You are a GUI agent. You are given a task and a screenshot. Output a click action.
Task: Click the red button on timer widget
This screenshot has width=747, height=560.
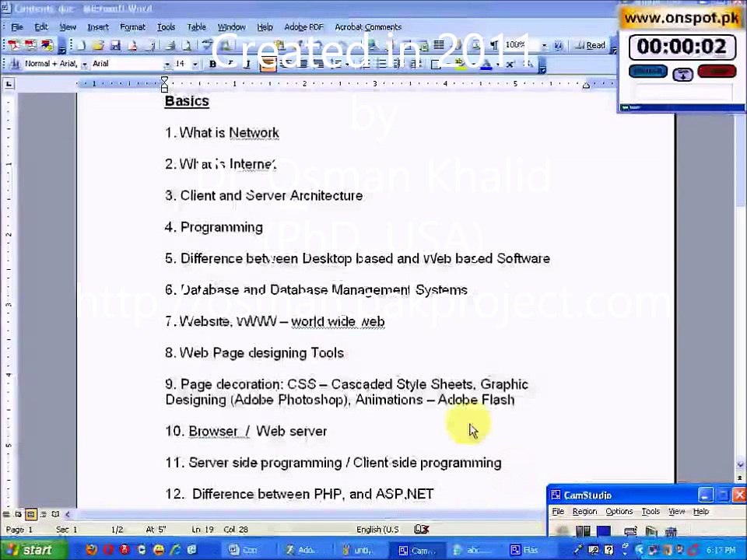[717, 72]
